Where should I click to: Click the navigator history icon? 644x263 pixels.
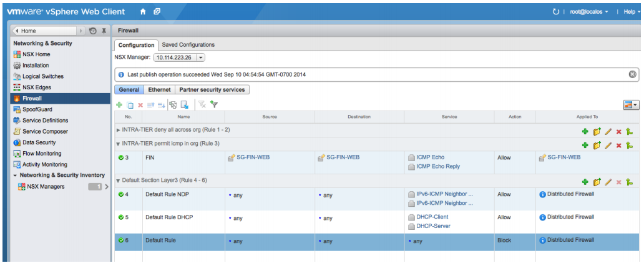[x=93, y=31]
